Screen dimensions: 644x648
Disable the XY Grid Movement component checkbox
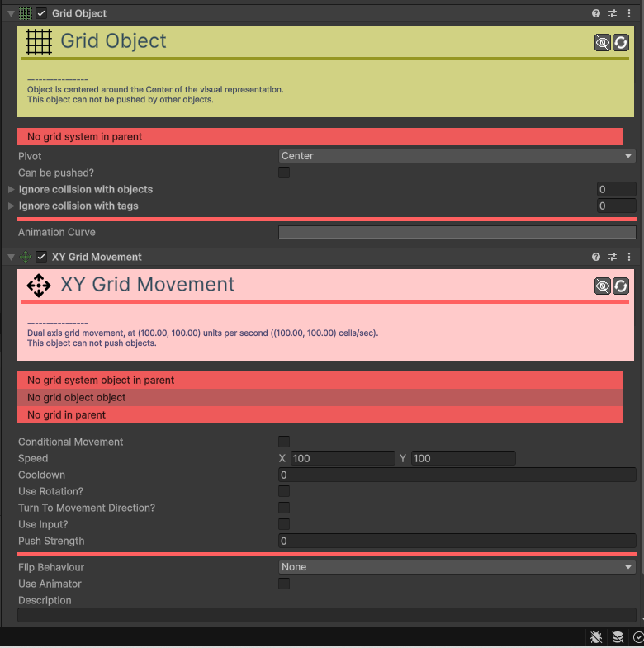(41, 257)
